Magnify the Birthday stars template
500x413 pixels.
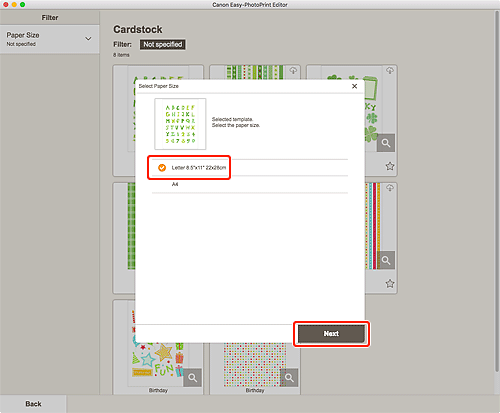[192, 378]
